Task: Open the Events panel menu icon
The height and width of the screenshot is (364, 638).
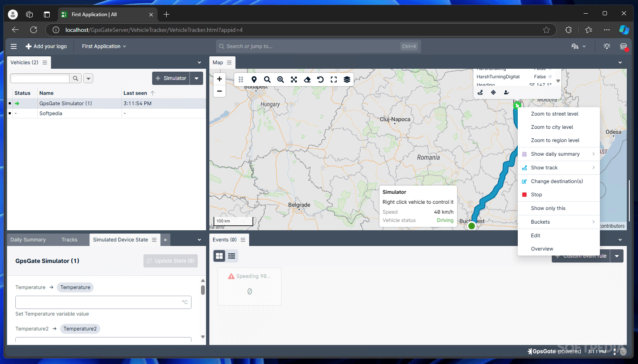Action: click(243, 240)
